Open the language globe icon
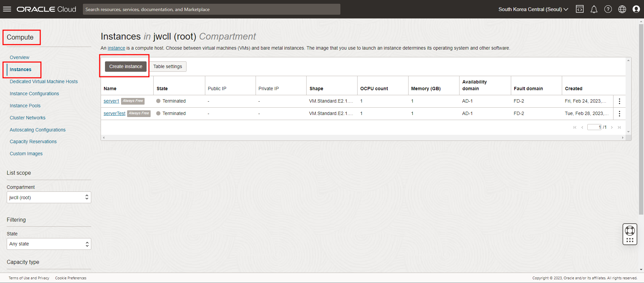This screenshot has width=644, height=283. [622, 9]
